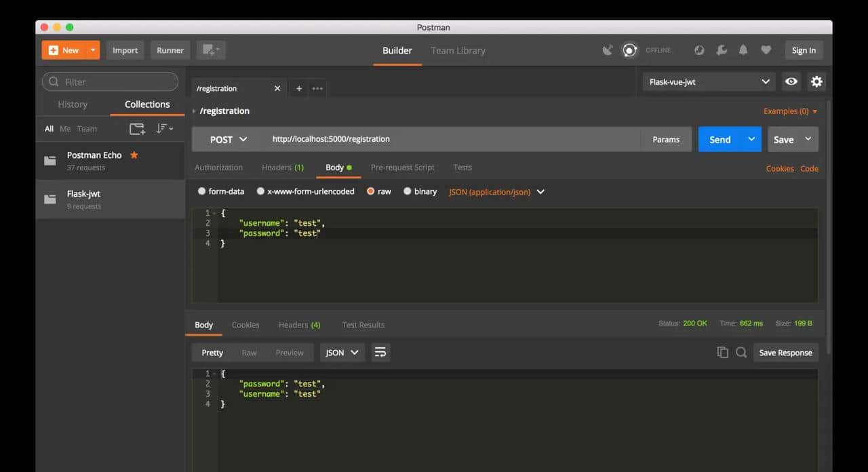Toggle line wrap in response

[380, 353]
